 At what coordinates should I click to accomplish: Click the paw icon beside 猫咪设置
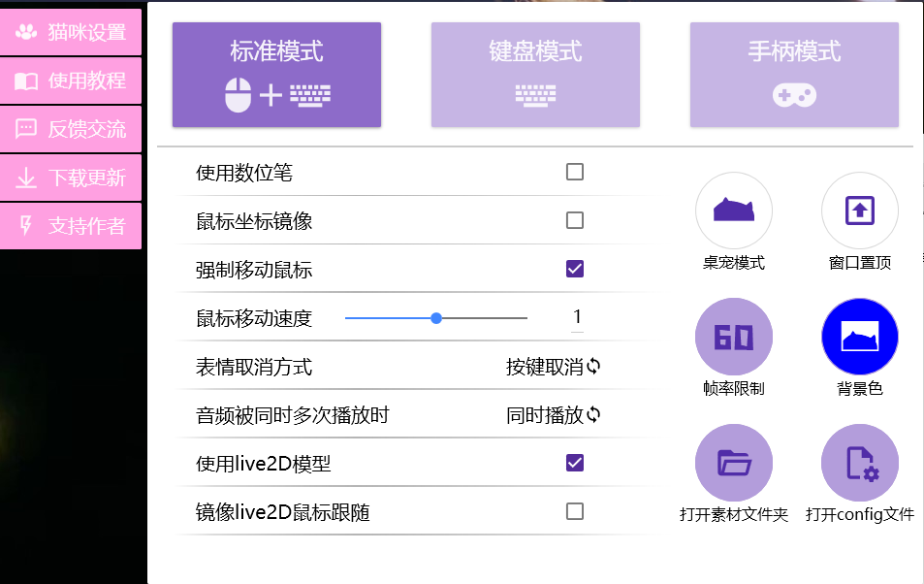click(x=26, y=32)
